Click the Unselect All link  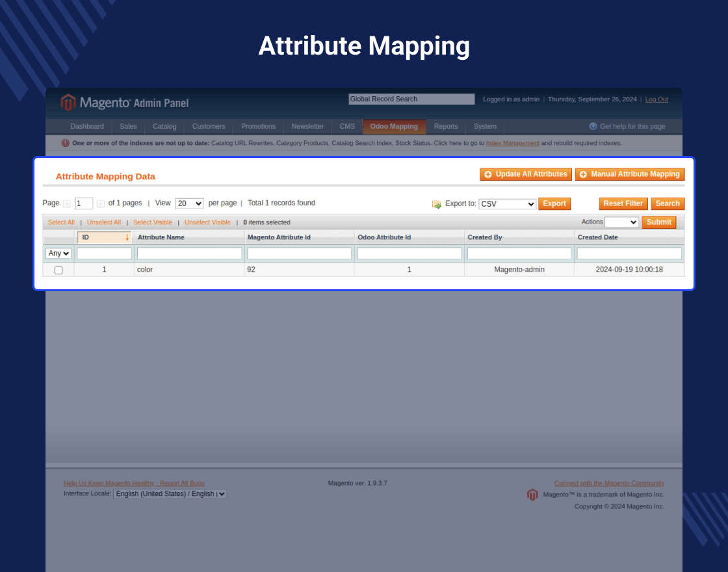(x=104, y=222)
